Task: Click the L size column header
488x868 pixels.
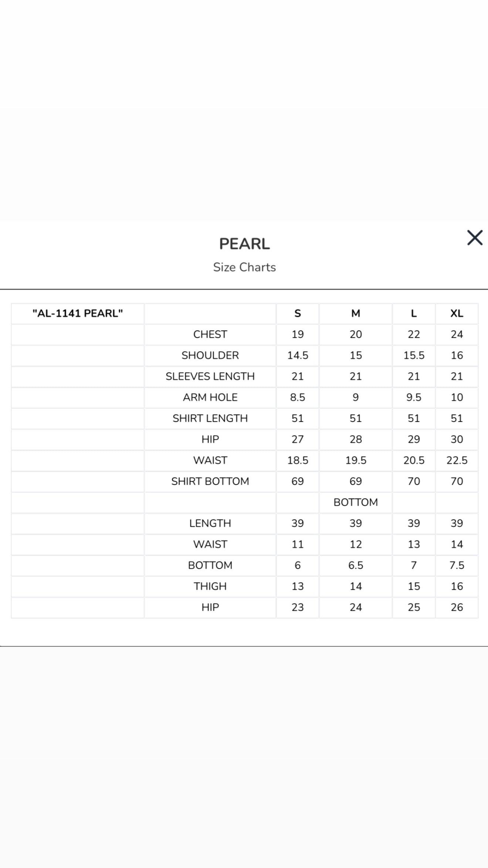Action: coord(414,313)
